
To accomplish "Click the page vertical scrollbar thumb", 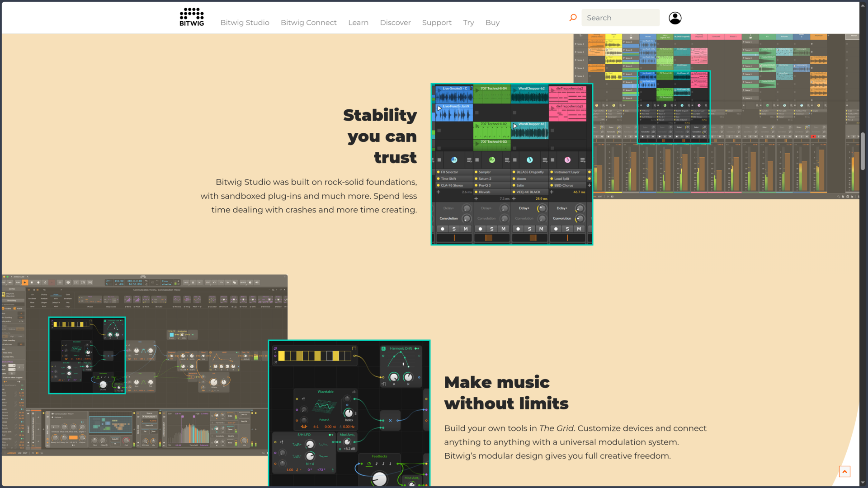I will pos(863,151).
